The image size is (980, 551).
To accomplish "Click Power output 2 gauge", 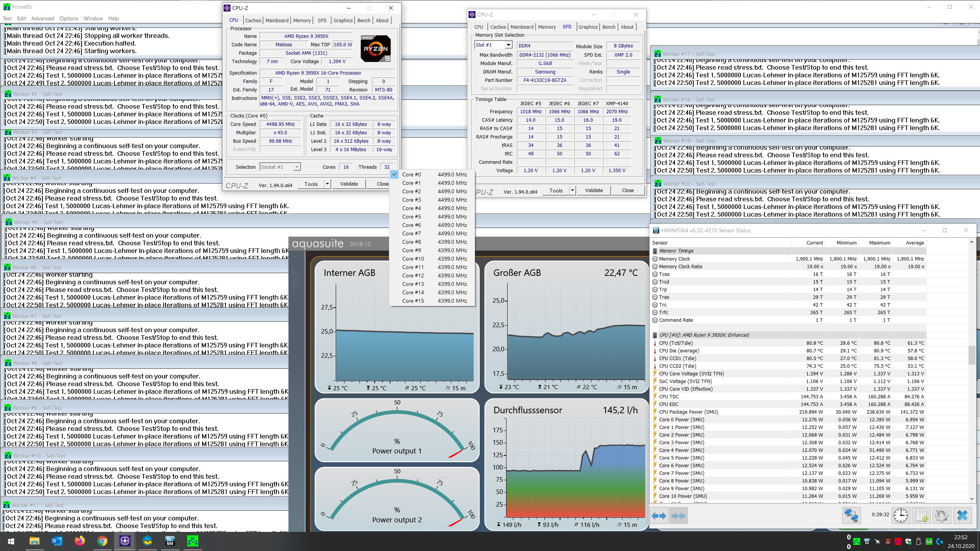I will pyautogui.click(x=397, y=499).
